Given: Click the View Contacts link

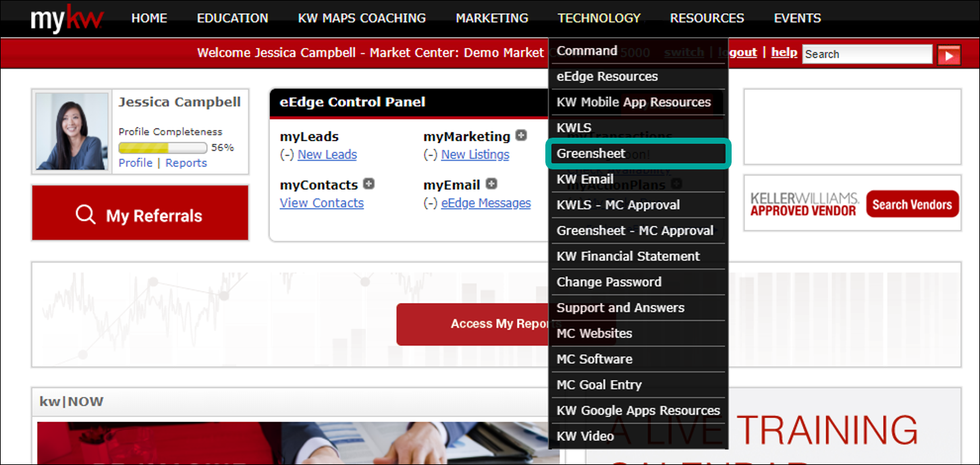Looking at the screenshot, I should pyautogui.click(x=322, y=203).
